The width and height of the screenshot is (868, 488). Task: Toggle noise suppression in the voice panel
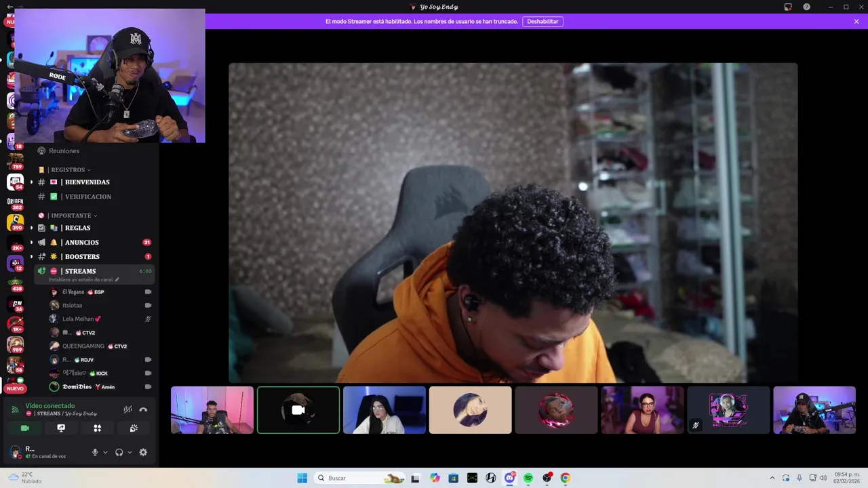pos(127,409)
